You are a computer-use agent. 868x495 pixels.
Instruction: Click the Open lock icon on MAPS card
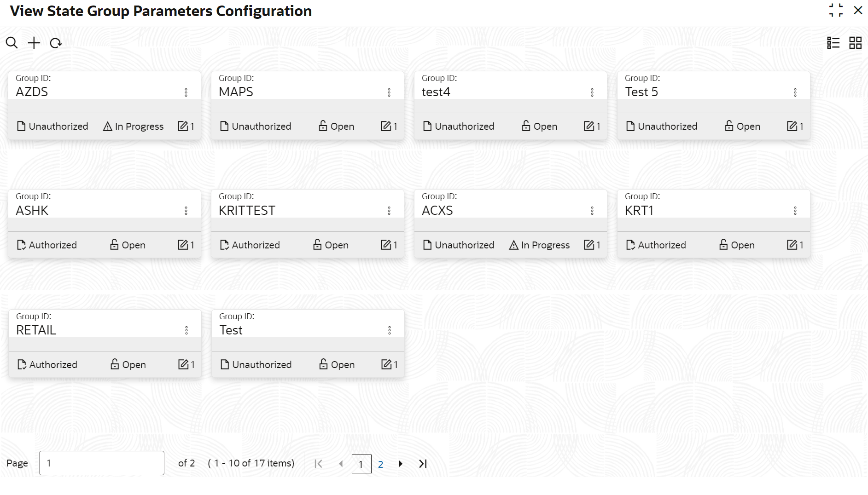coord(323,126)
